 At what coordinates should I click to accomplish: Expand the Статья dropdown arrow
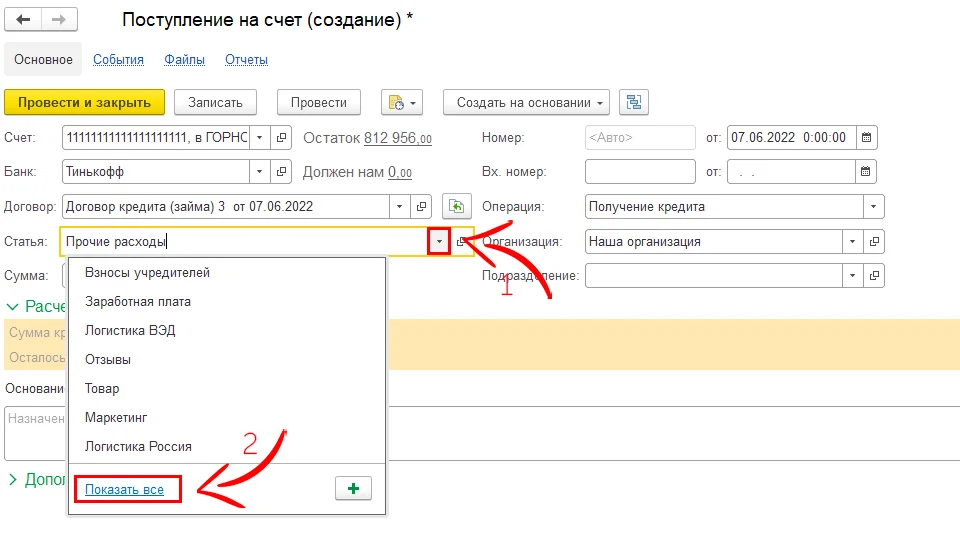[438, 242]
